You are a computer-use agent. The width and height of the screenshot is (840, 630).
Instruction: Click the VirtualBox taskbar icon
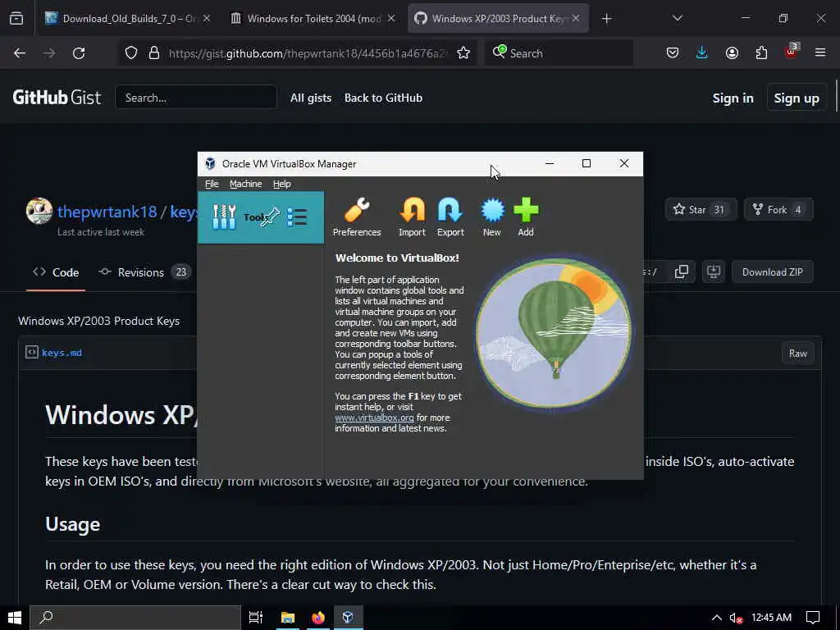point(348,618)
